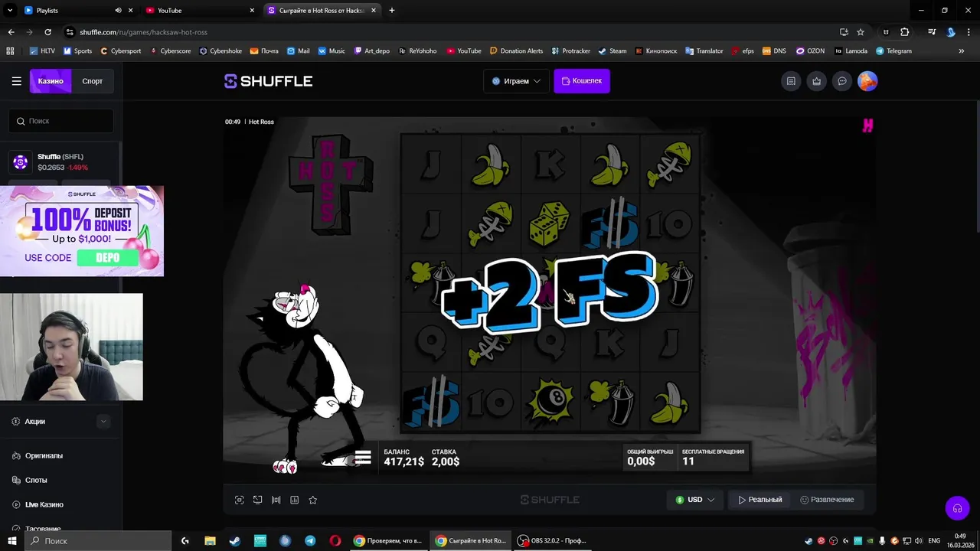Open File Explorer from the taskbar

(x=210, y=540)
